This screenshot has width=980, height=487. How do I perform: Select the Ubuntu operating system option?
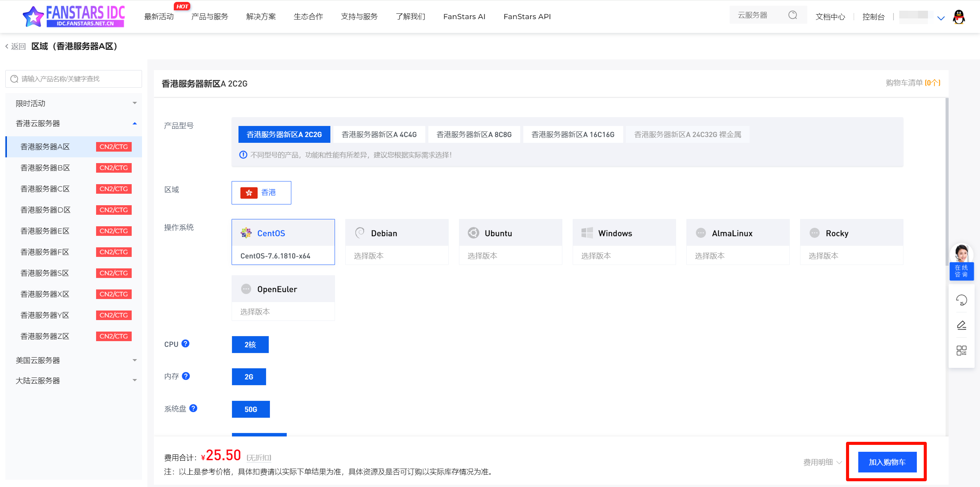click(510, 233)
